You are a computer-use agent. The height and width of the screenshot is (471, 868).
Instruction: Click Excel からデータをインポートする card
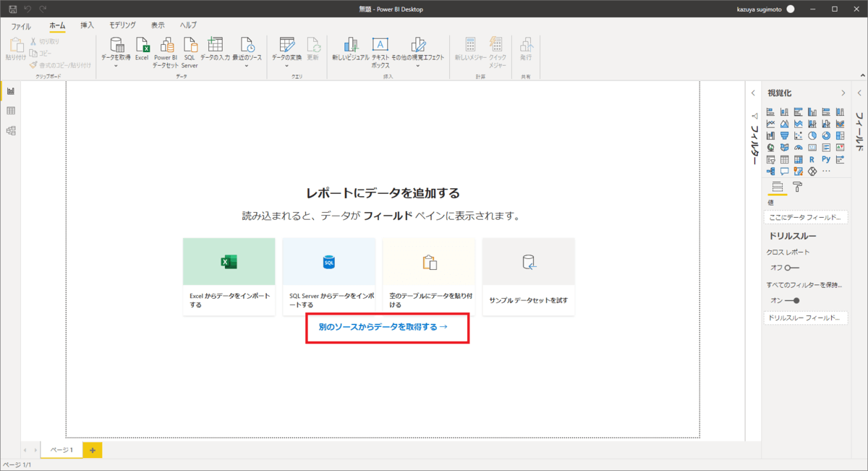click(x=229, y=276)
